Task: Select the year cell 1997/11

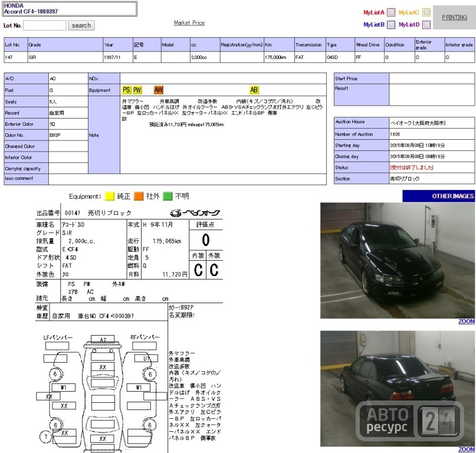Action: tap(118, 57)
